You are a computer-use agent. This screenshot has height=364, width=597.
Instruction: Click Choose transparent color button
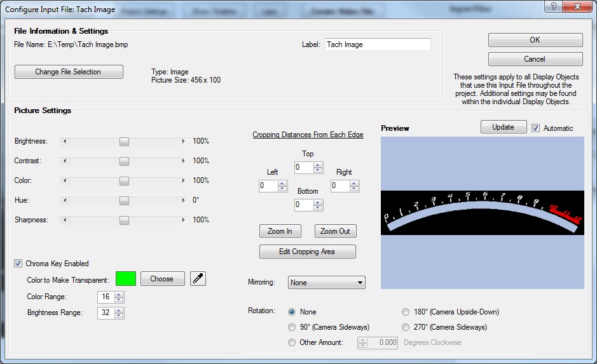click(163, 279)
